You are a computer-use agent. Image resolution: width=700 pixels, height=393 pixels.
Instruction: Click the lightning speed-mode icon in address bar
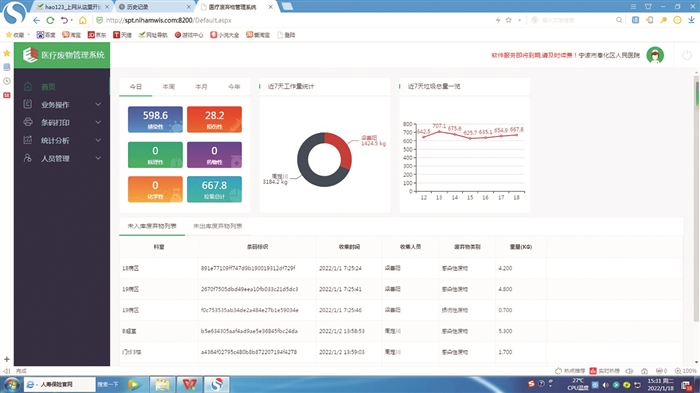[498, 20]
